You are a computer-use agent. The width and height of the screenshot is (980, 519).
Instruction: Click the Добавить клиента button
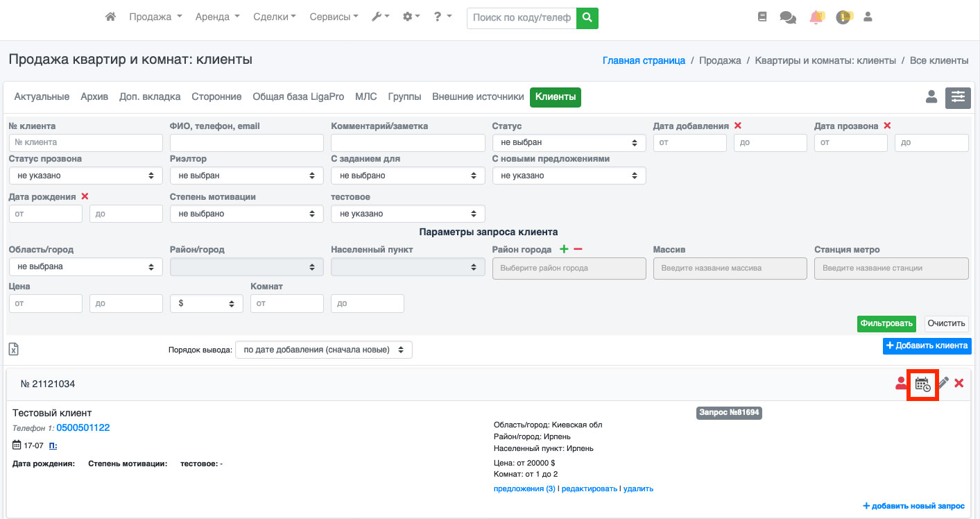[927, 346]
